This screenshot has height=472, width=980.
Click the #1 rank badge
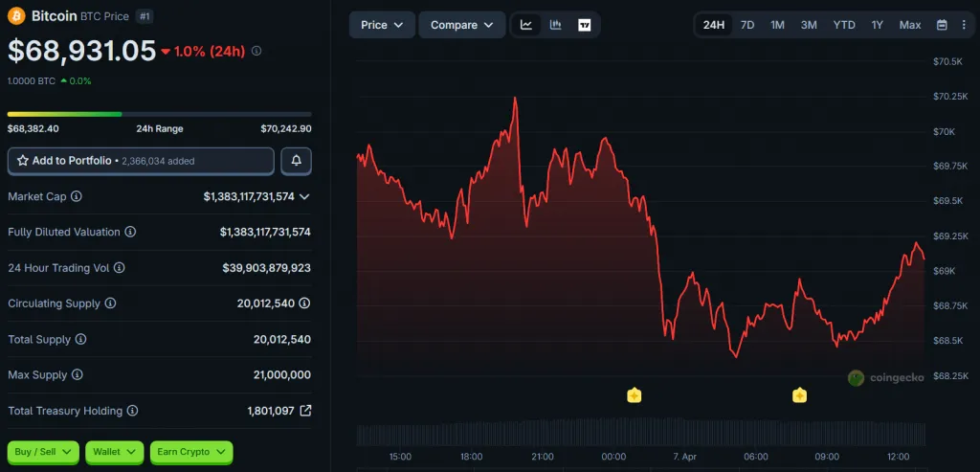tap(145, 16)
